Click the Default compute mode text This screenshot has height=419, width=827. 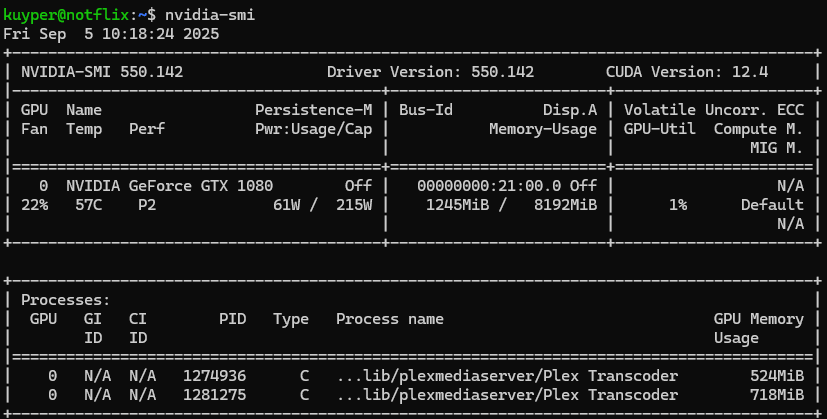[x=772, y=205]
